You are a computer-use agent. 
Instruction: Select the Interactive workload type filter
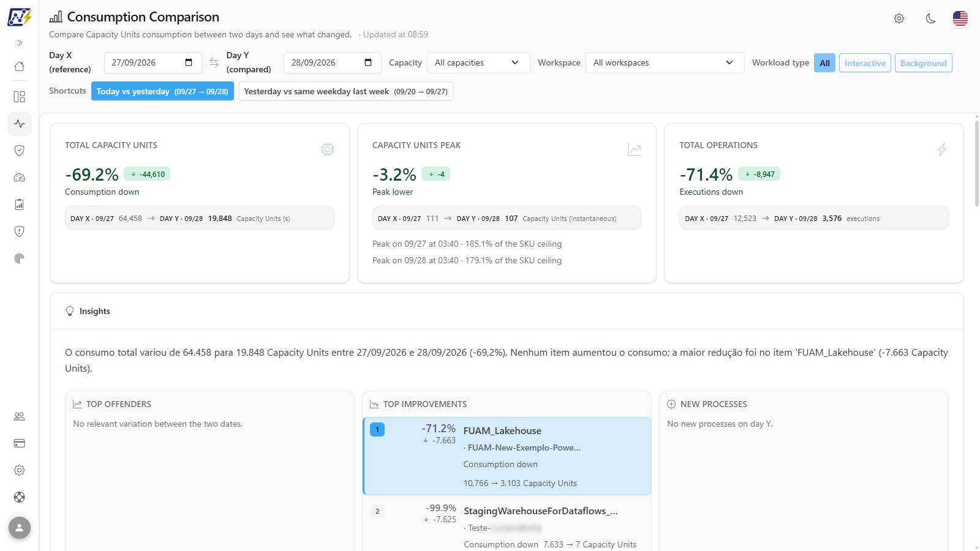click(x=865, y=63)
